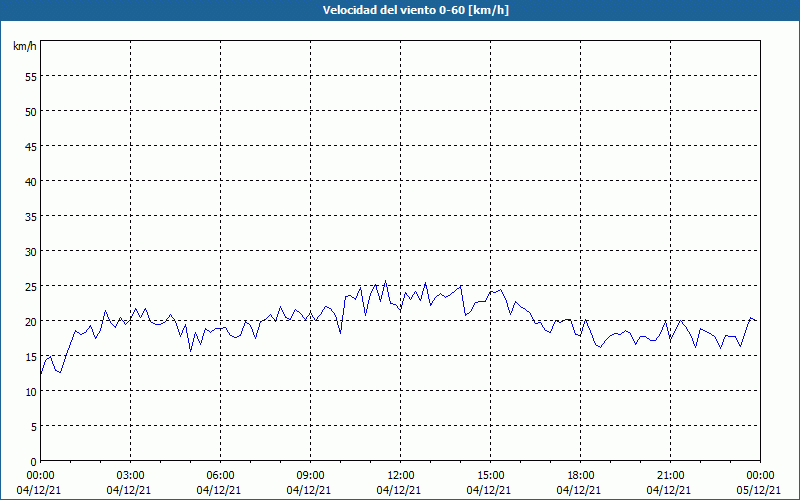Select the '09:00' time label
Viewport: 800px width, 500px height.
pos(310,476)
